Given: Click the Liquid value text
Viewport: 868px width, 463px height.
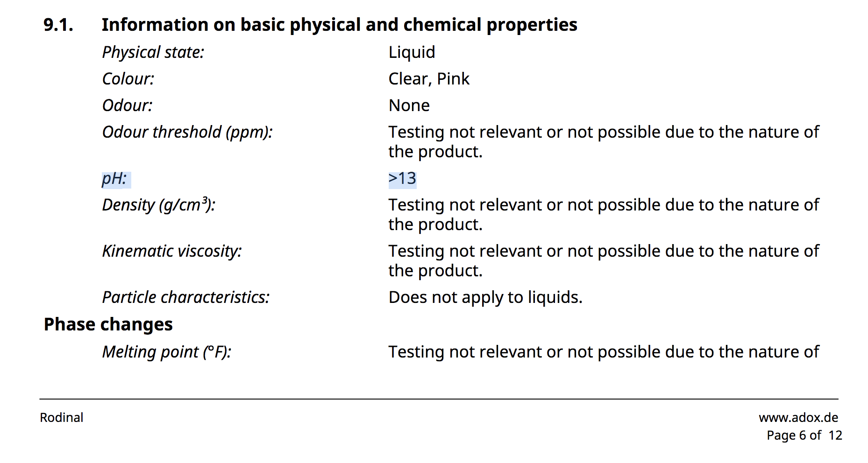Looking at the screenshot, I should point(412,52).
